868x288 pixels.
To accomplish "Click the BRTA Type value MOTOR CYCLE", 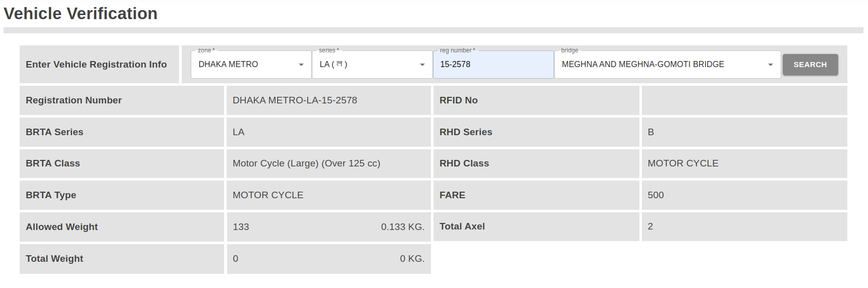I will (268, 195).
